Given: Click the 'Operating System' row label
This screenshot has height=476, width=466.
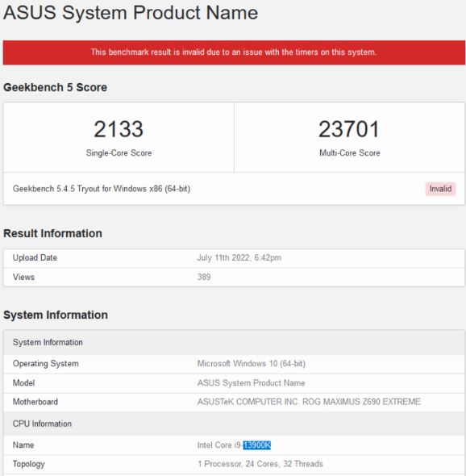Looking at the screenshot, I should (x=45, y=364).
